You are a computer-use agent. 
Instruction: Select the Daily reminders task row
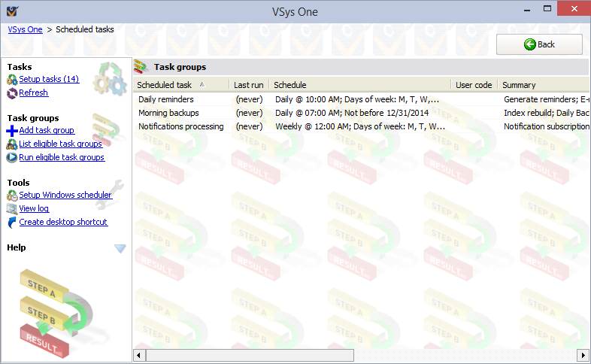165,99
